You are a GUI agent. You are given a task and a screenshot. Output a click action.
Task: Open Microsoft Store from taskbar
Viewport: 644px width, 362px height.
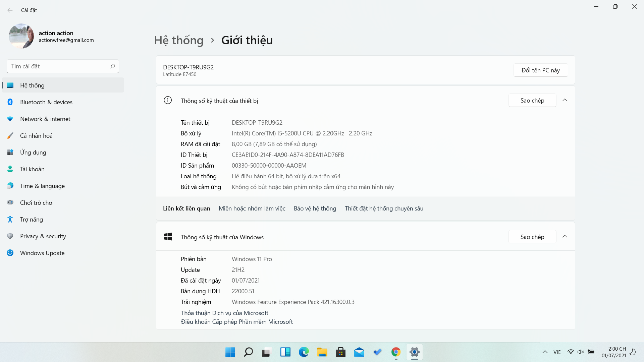[x=340, y=352]
